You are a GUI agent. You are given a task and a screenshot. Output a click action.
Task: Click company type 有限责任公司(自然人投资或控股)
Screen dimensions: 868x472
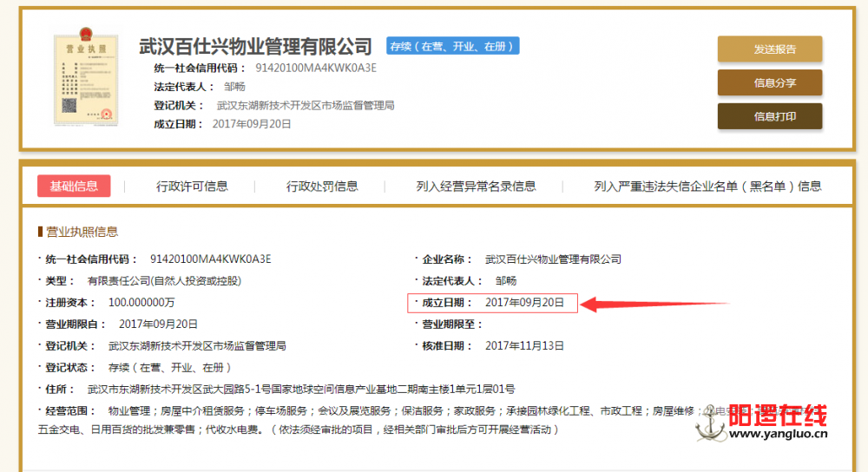click(x=164, y=281)
